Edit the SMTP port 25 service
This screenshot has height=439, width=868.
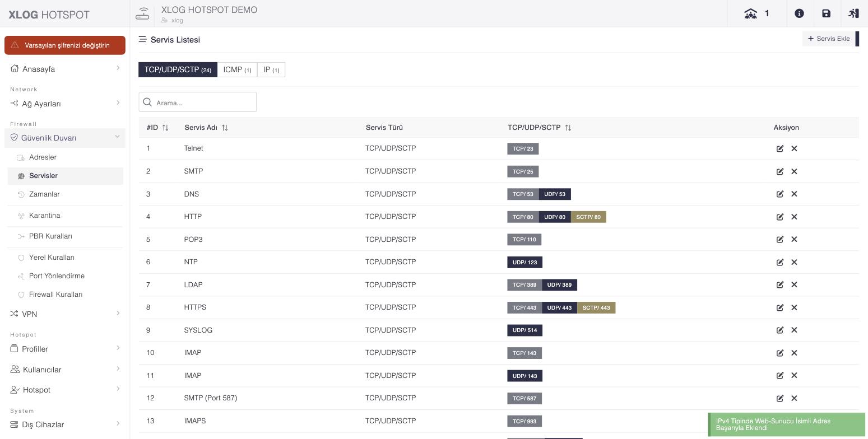pyautogui.click(x=779, y=171)
